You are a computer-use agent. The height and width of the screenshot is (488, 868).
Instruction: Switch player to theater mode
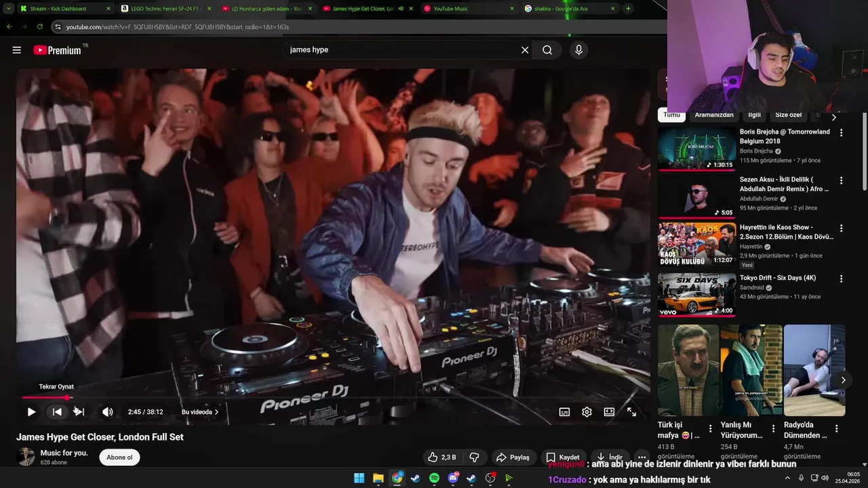click(x=609, y=412)
